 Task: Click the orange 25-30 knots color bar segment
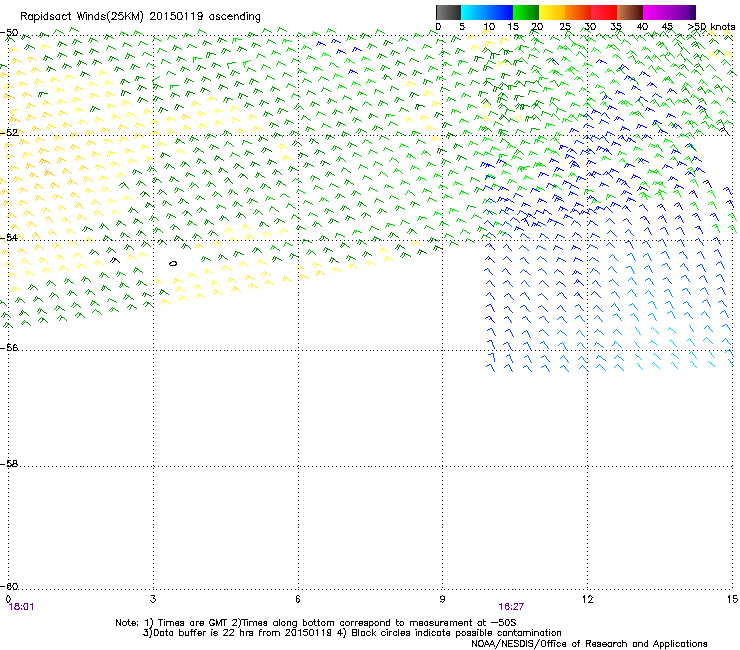point(578,12)
